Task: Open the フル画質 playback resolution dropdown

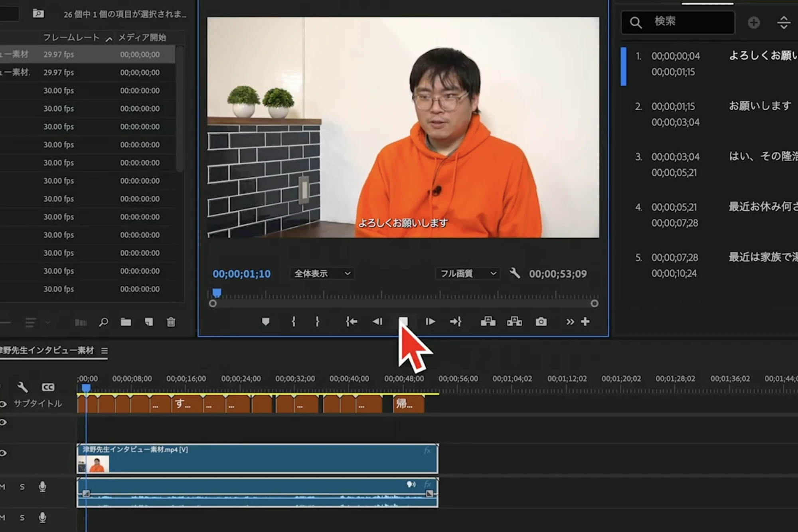Action: 467,274
